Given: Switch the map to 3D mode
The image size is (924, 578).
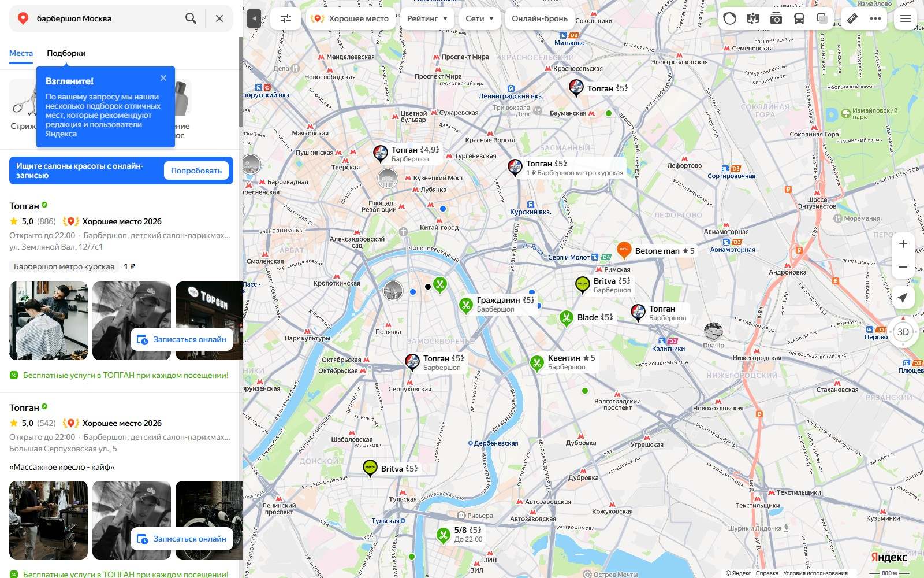Looking at the screenshot, I should (x=903, y=332).
